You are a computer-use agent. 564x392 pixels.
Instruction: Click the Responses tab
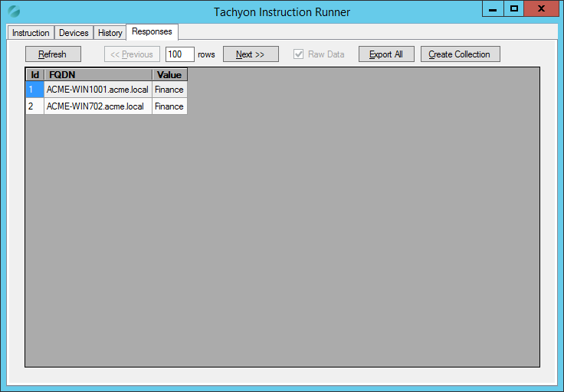(x=152, y=31)
